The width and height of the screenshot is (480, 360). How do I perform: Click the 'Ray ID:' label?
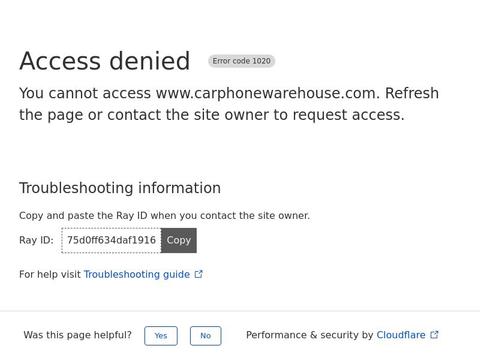[x=36, y=240]
